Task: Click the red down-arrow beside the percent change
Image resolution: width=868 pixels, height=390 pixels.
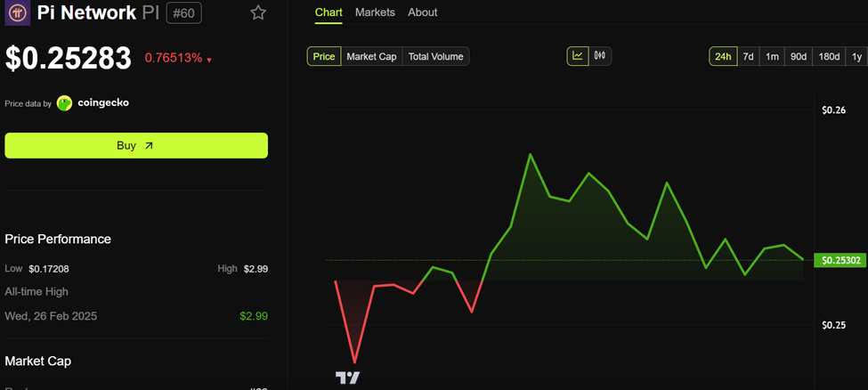Action: [x=209, y=60]
